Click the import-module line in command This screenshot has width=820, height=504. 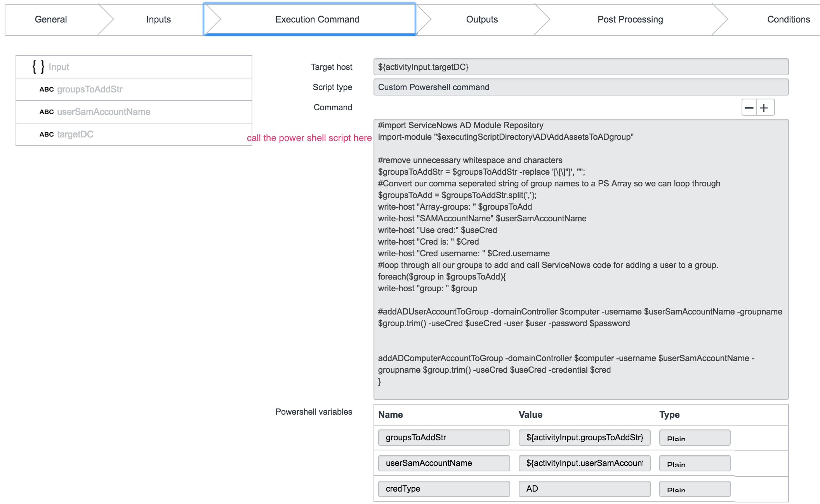506,137
